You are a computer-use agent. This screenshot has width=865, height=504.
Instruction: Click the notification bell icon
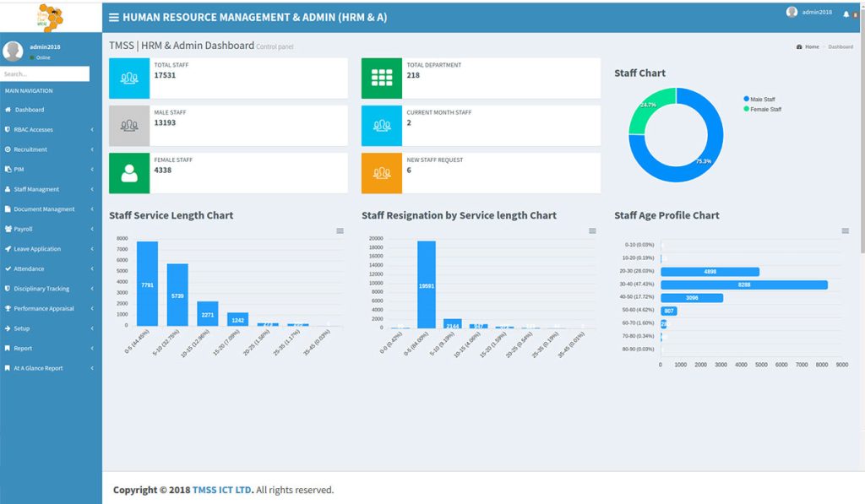point(846,14)
